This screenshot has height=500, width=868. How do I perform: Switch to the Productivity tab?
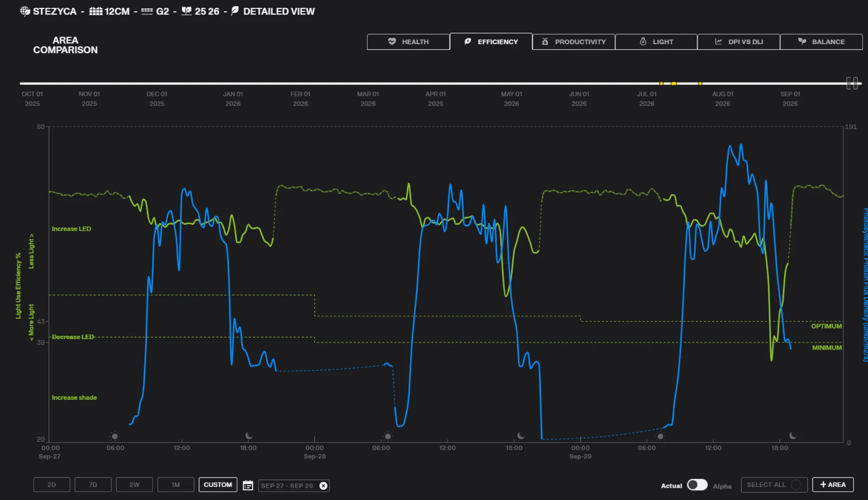[574, 42]
